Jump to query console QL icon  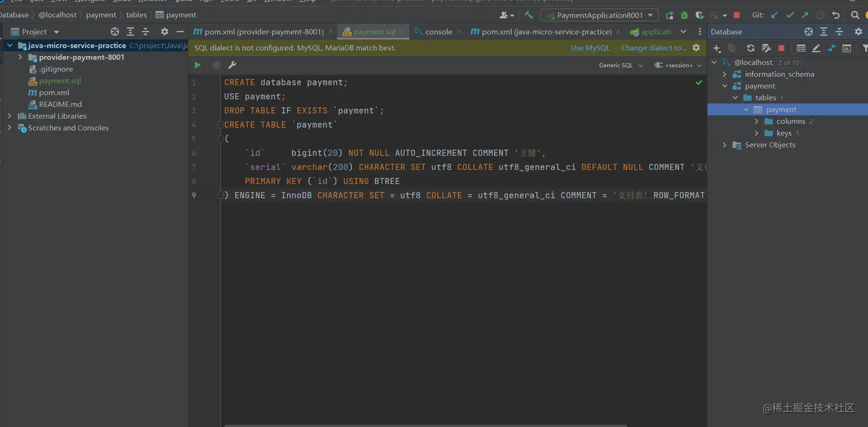point(847,48)
